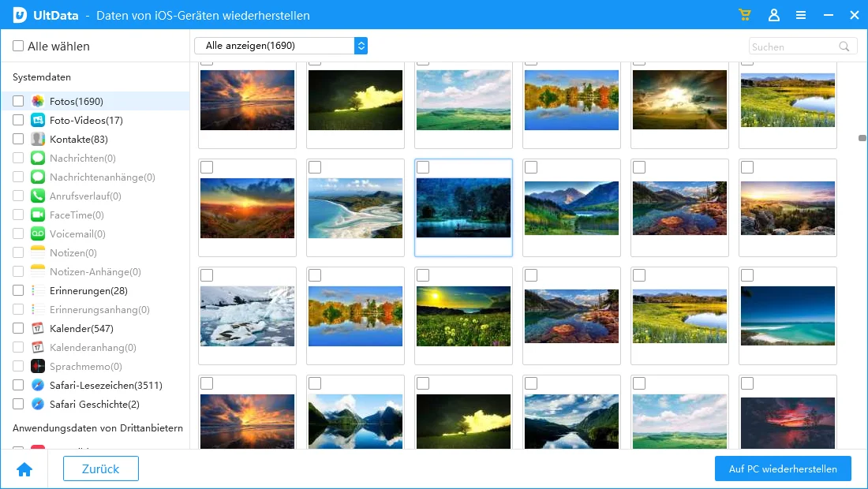
Task: Click the Foto-Videos icon in sidebar
Action: click(x=38, y=121)
